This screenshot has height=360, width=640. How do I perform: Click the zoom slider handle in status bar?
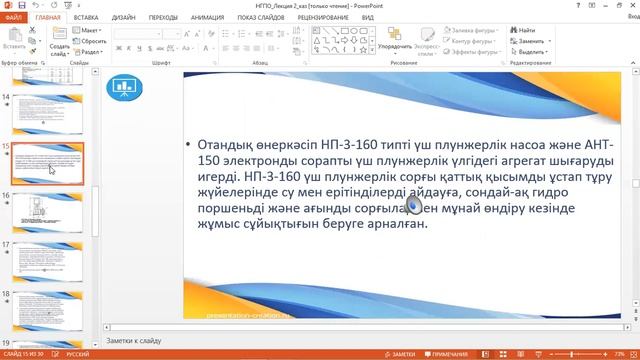[x=571, y=354]
